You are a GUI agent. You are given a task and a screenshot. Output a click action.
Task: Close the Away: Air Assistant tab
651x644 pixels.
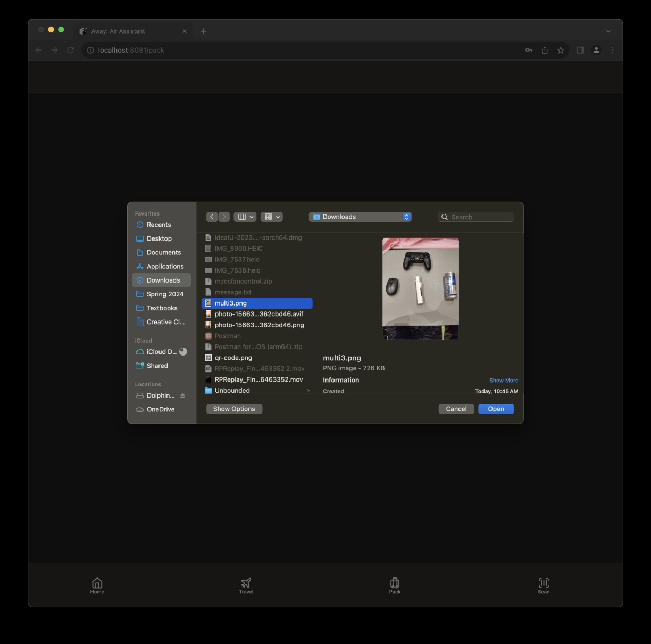tap(185, 31)
